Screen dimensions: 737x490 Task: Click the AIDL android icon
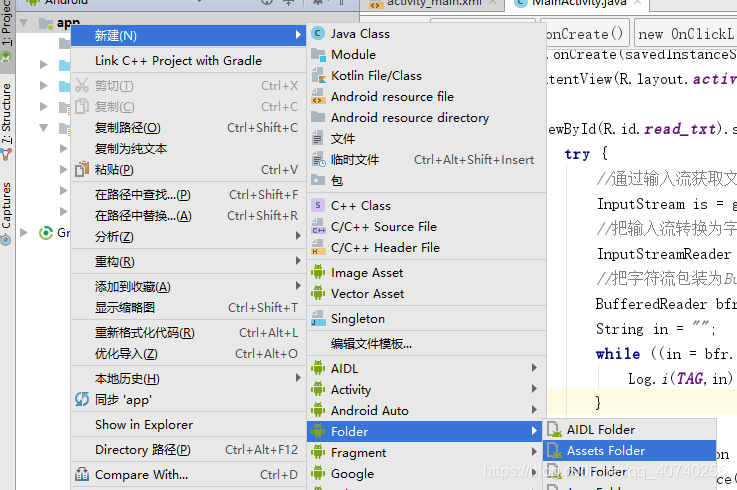318,368
